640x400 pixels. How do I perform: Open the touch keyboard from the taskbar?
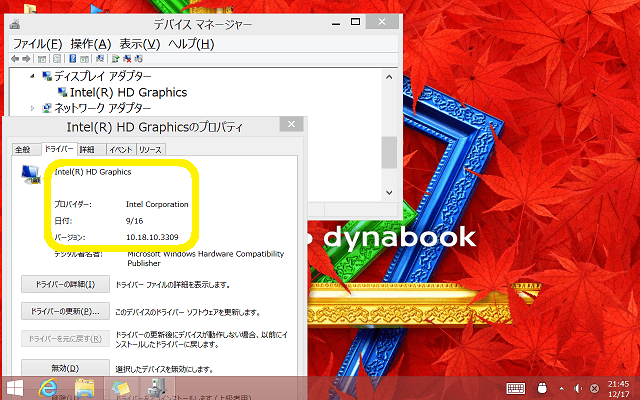pos(516,388)
